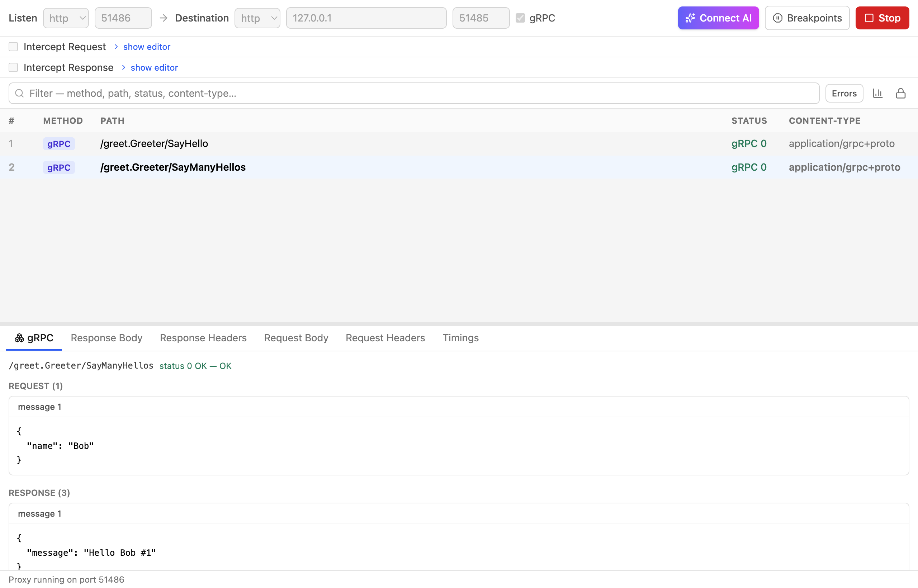Click the Proxy running on port 51486 status
Image resolution: width=918 pixels, height=588 pixels.
point(66,580)
